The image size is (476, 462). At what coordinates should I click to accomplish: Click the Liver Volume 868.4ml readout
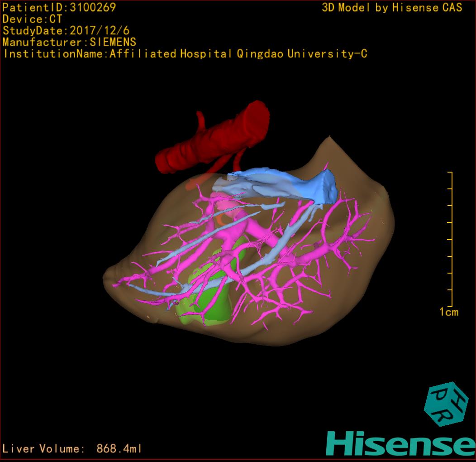tap(72, 449)
